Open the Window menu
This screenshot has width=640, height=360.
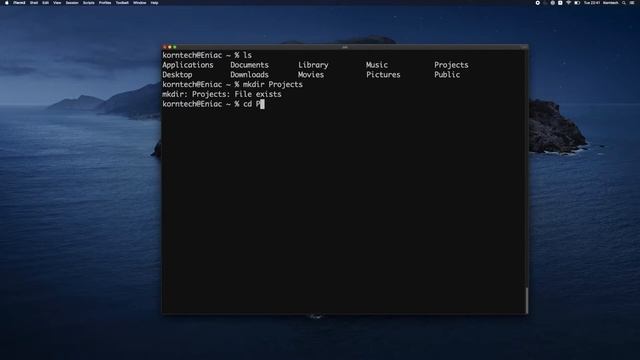140,3
